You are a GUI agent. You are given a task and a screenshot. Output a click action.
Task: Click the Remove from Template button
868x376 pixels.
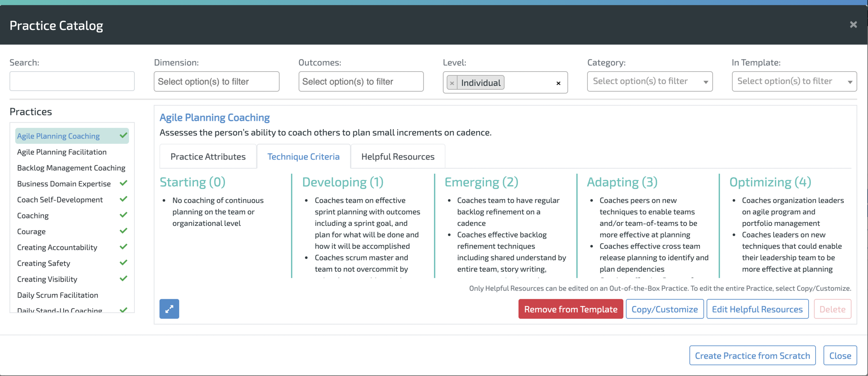570,309
